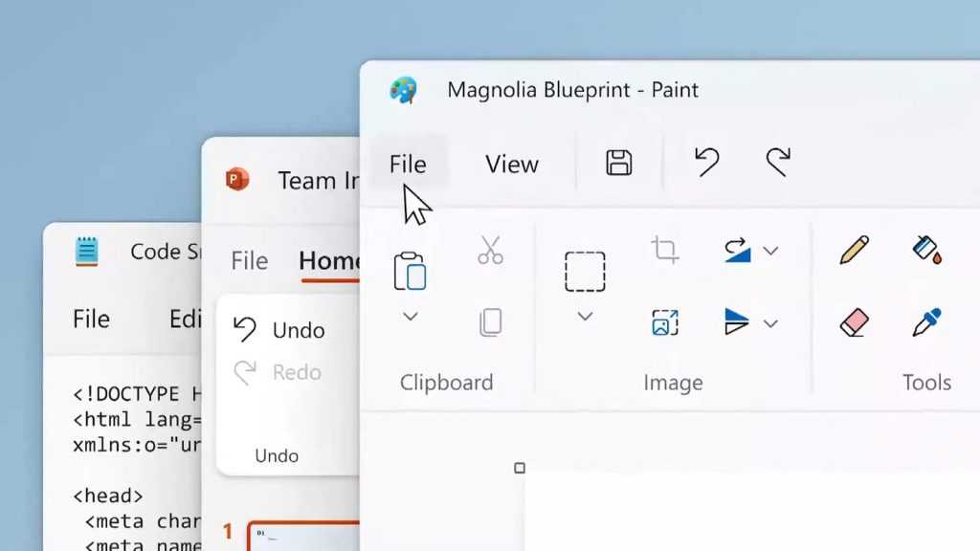980x551 pixels.
Task: Select the Fill bucket tool
Action: click(x=926, y=250)
